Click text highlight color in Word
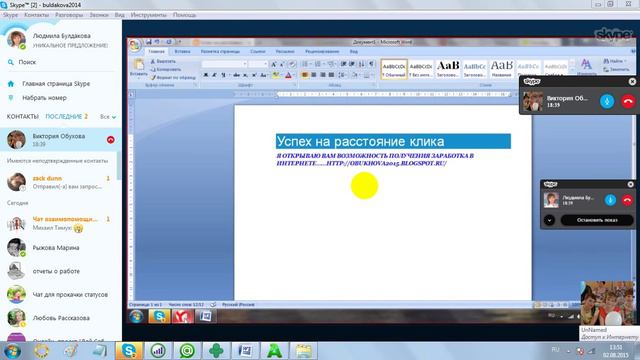Screen dimensions: 640x360 (276, 75)
